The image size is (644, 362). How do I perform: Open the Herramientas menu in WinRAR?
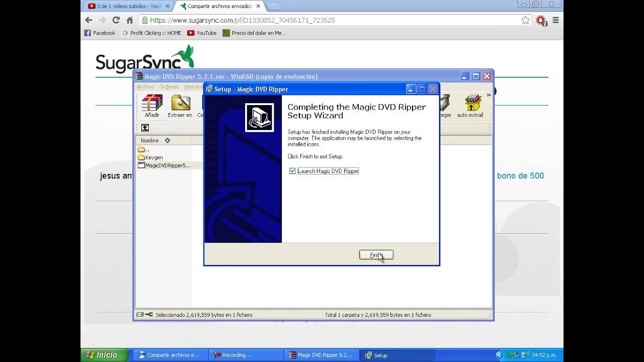tap(193, 87)
